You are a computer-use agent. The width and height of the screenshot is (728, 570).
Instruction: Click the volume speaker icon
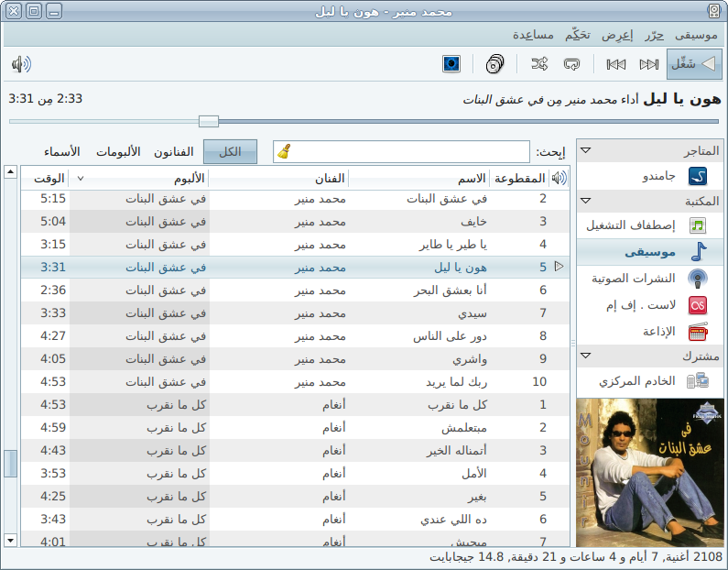[21, 64]
